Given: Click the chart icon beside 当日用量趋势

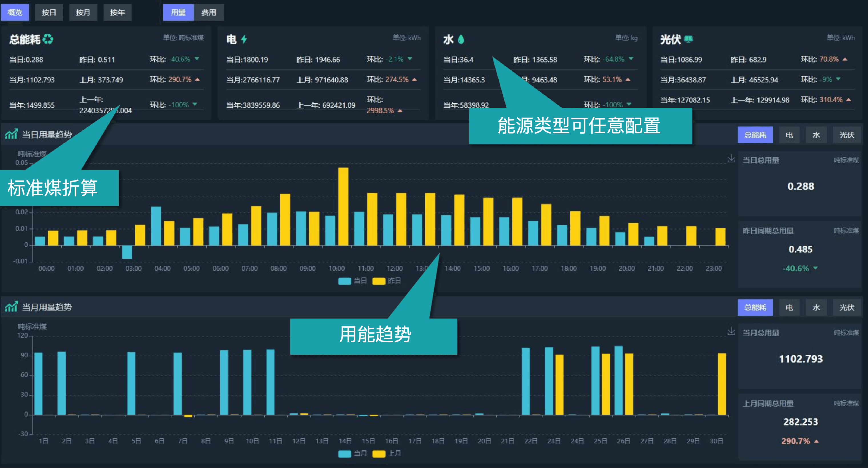Looking at the screenshot, I should 11,134.
